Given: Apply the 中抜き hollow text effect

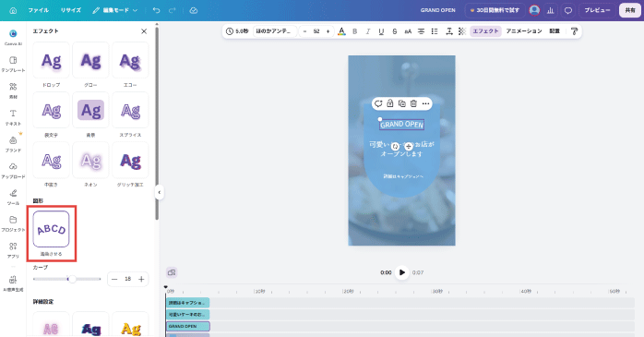Looking at the screenshot, I should tap(52, 161).
